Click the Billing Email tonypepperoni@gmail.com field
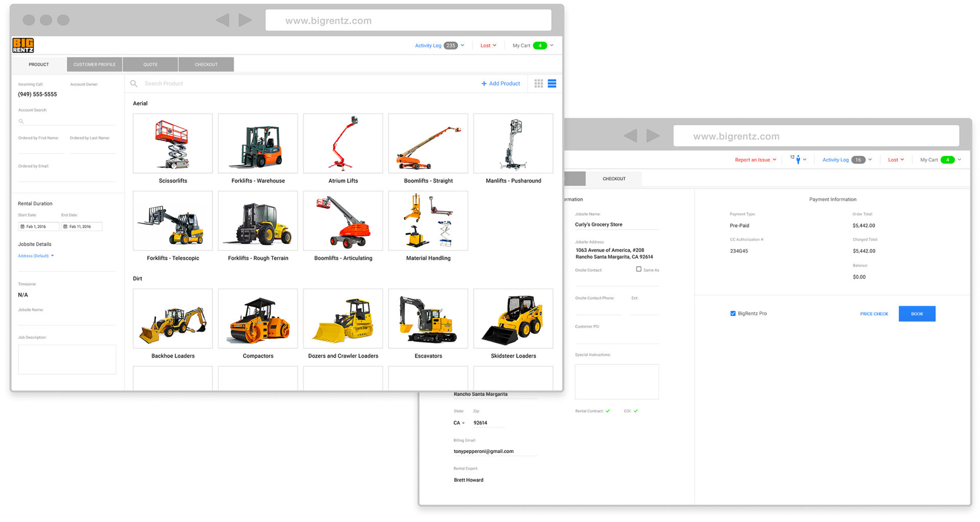 [495, 451]
